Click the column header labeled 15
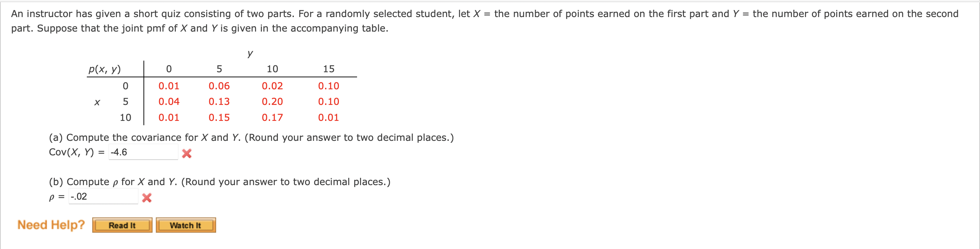This screenshot has height=249, width=980. (x=328, y=69)
